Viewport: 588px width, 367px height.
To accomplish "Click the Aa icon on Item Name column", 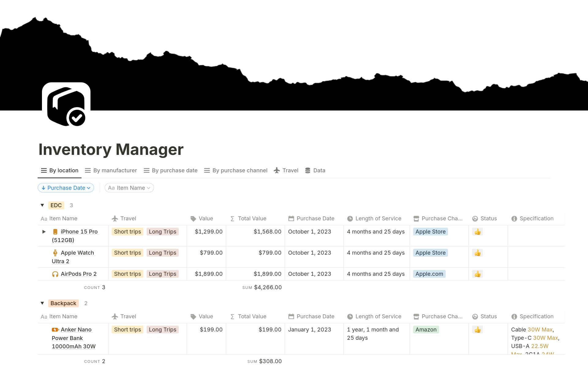I will point(44,219).
